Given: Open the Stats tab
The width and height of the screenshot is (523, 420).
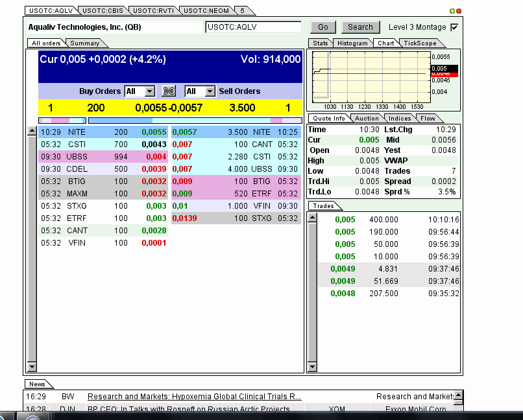Looking at the screenshot, I should click(320, 43).
